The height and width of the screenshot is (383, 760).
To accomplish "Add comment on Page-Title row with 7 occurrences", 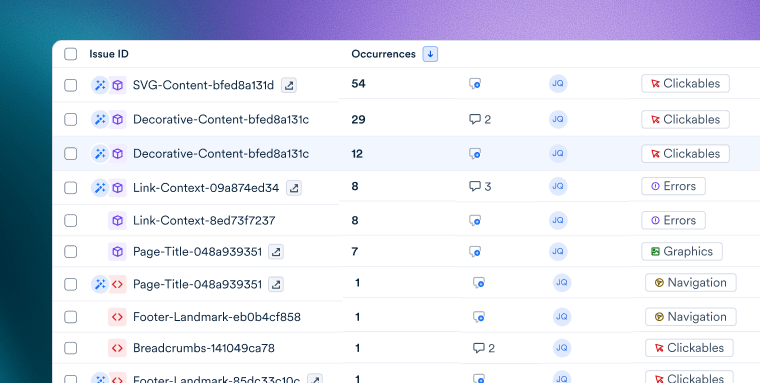I will [x=475, y=252].
